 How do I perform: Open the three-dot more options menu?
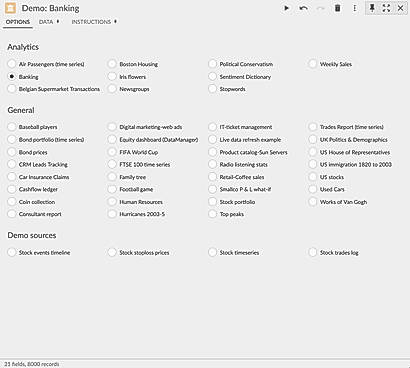pos(354,8)
